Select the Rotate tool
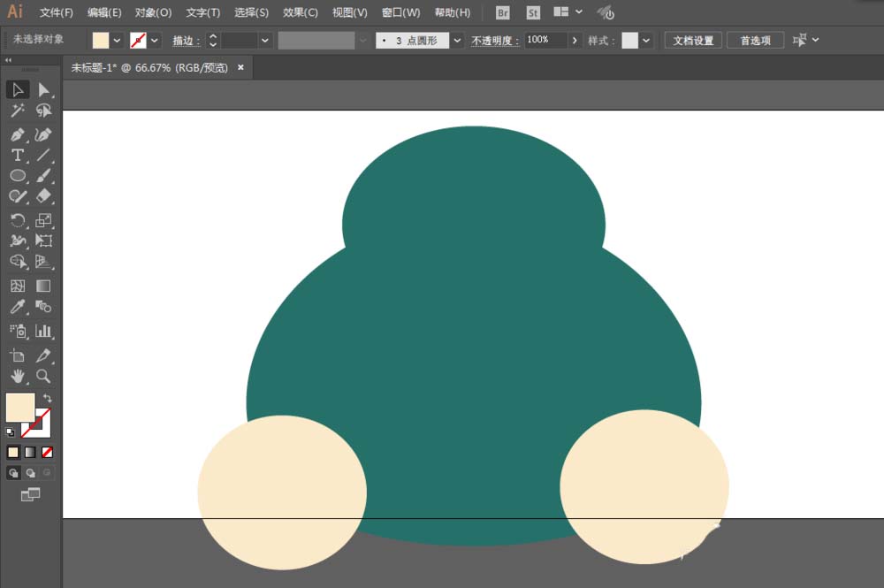This screenshot has width=884, height=588. [18, 220]
